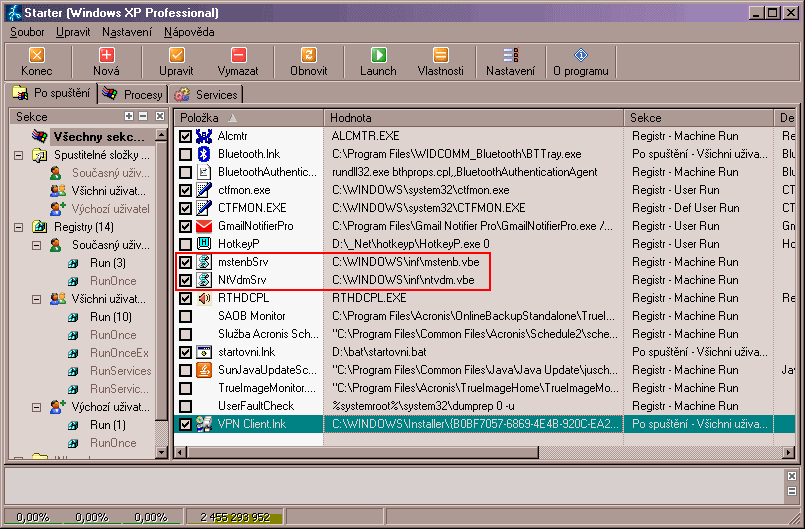
Task: Collapse the Spustitelné složky tree node
Action: tap(18, 155)
